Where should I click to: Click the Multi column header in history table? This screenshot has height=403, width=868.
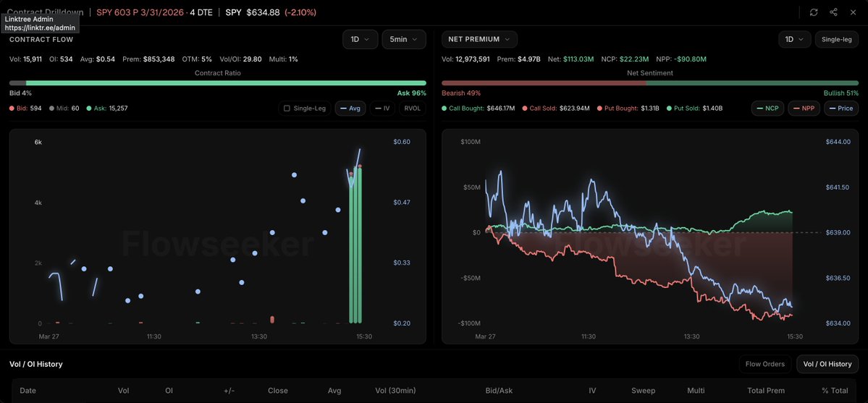point(696,391)
